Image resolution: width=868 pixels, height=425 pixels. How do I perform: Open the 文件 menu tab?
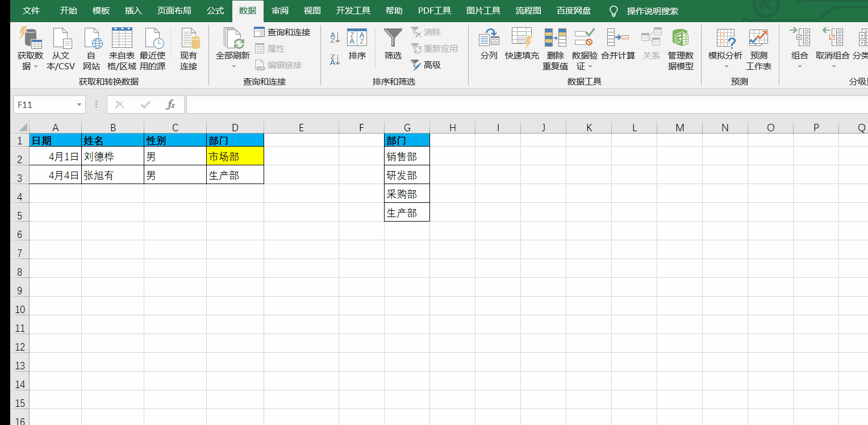pyautogui.click(x=31, y=11)
